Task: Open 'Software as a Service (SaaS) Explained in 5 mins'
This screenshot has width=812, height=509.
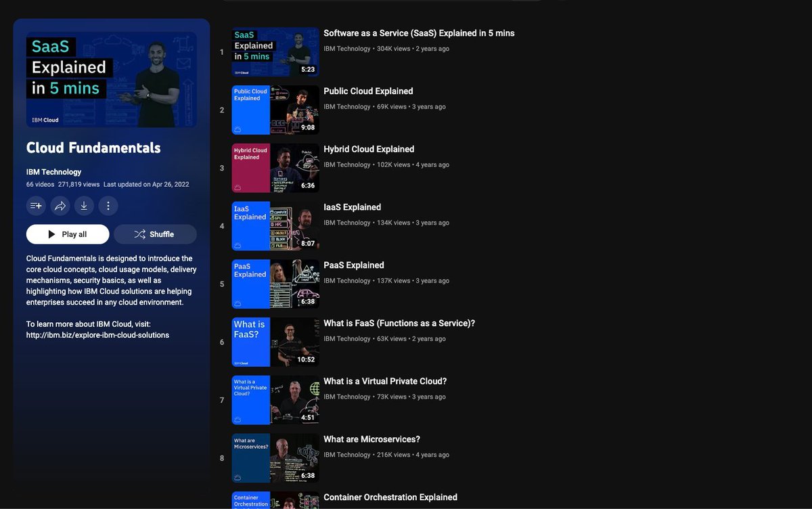Action: pyautogui.click(x=419, y=33)
